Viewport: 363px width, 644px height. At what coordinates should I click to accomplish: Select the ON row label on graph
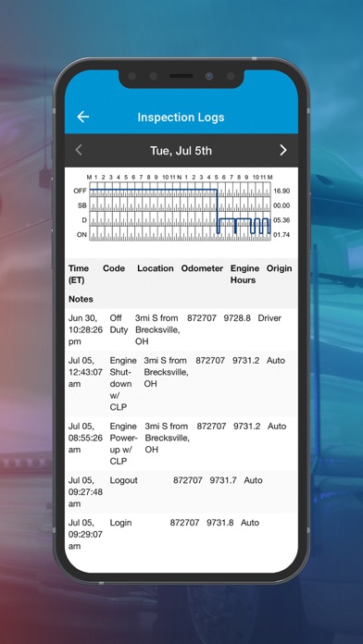point(81,235)
